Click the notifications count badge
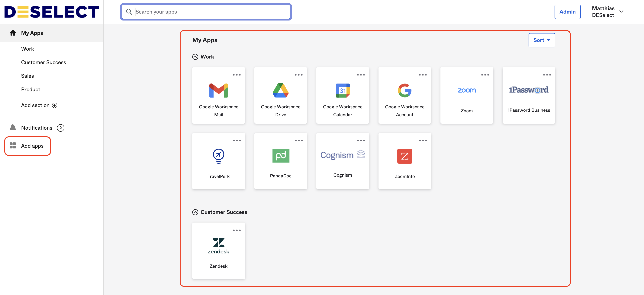The image size is (644, 295). point(60,128)
